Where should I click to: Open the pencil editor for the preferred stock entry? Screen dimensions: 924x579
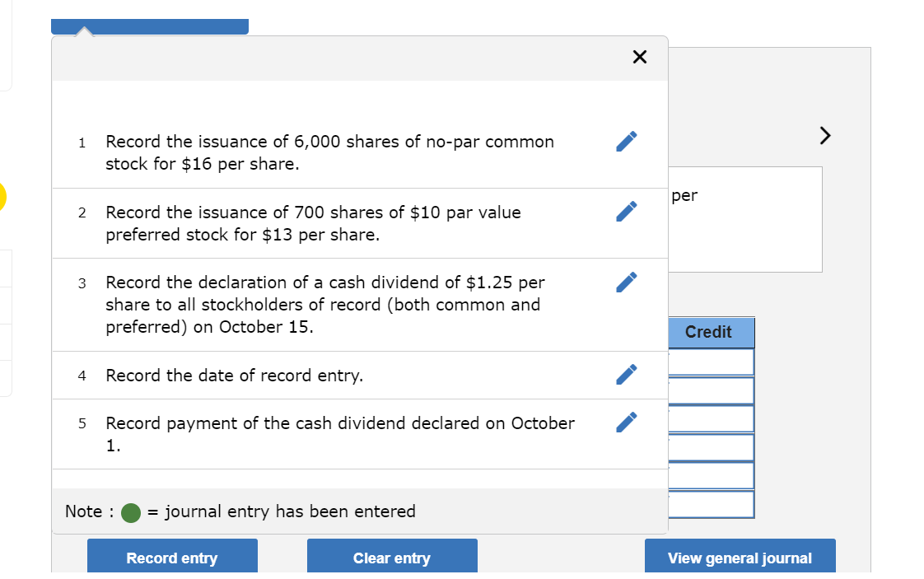tap(626, 212)
